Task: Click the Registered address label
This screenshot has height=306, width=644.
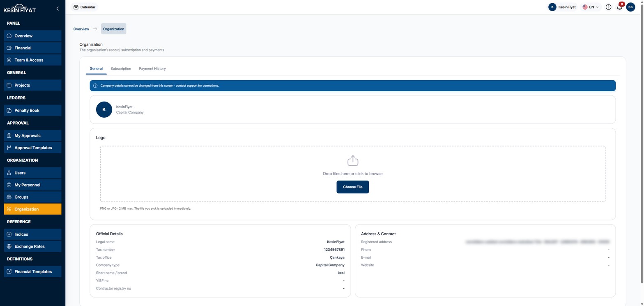Action: (377, 242)
